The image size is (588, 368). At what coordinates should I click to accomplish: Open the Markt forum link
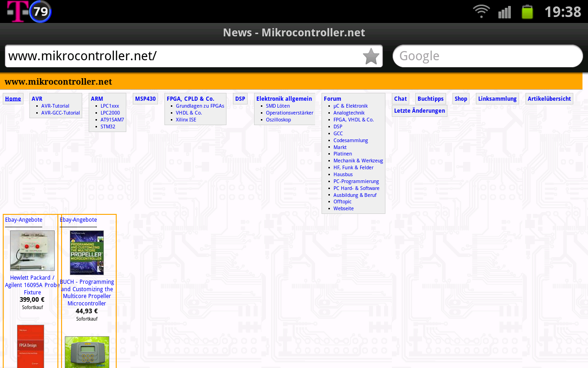[340, 147]
